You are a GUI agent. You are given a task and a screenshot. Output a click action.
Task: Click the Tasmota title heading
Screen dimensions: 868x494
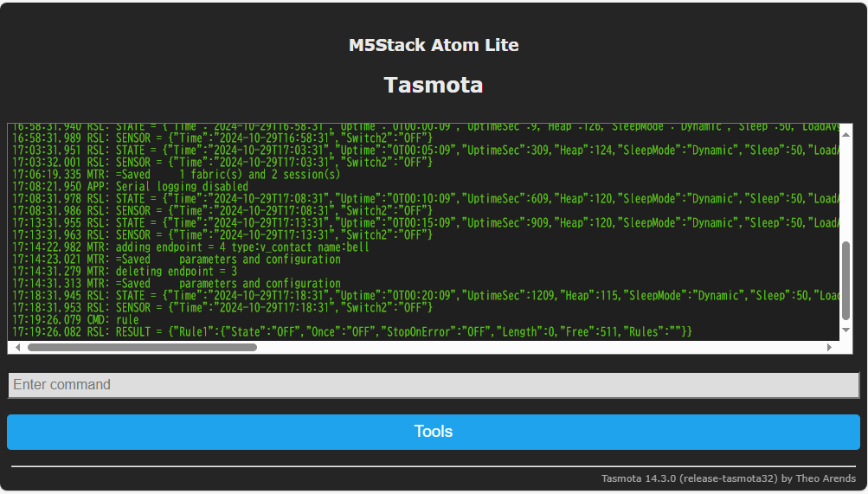point(434,85)
